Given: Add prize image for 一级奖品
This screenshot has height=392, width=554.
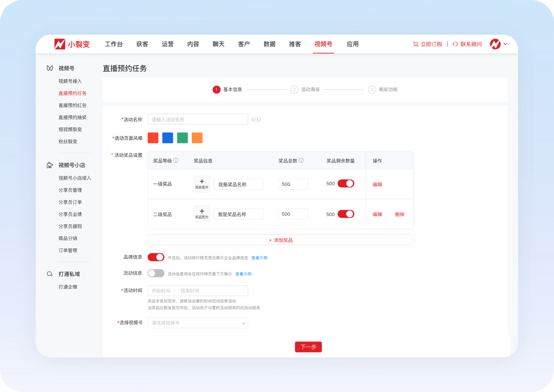Looking at the screenshot, I should click(x=202, y=184).
